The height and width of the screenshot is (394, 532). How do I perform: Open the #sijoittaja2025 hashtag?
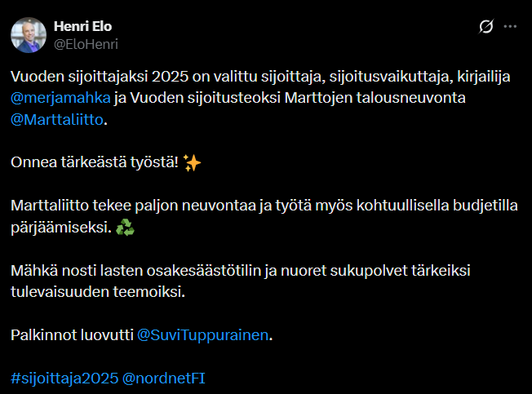[64, 378]
